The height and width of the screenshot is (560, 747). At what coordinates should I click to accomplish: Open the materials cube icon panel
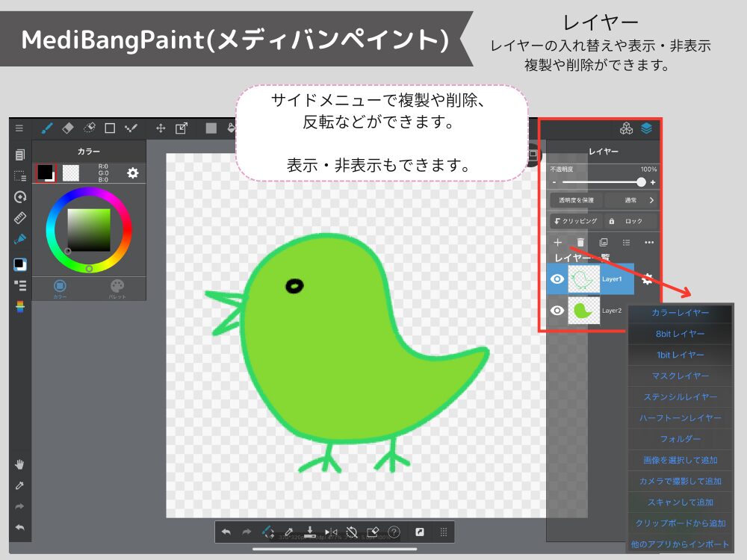626,128
